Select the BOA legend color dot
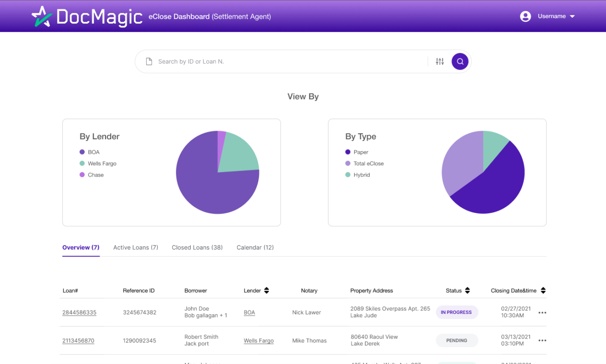The height and width of the screenshot is (364, 606). click(82, 152)
